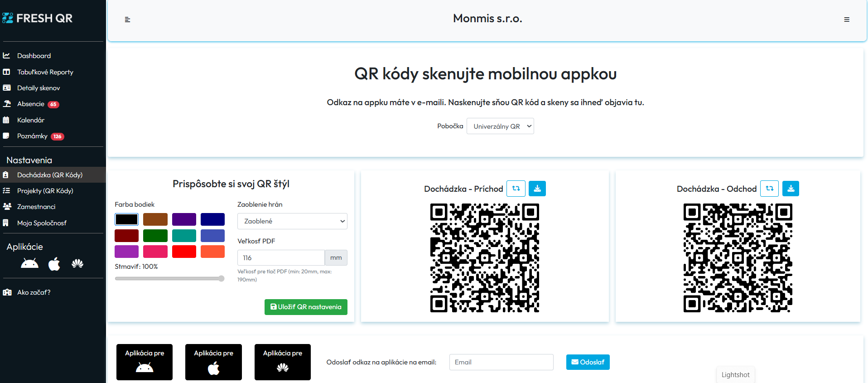The height and width of the screenshot is (383, 868).
Task: Open Zamestnanci settings page
Action: (36, 207)
